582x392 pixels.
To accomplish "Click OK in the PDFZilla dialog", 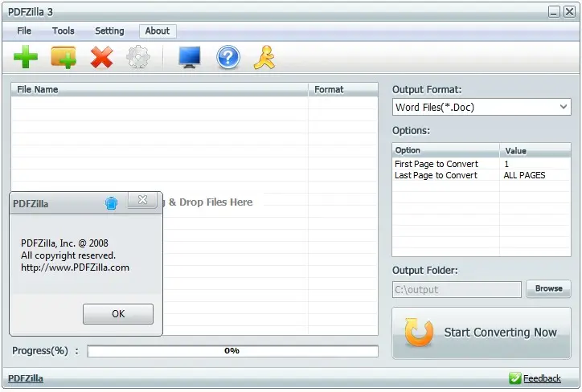I will tap(118, 314).
